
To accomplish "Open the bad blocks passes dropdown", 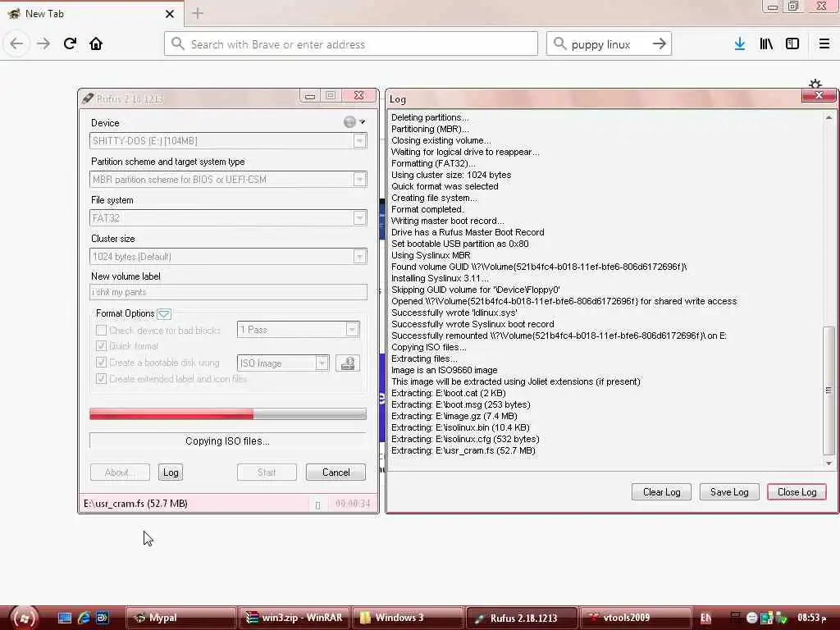I will pos(352,330).
